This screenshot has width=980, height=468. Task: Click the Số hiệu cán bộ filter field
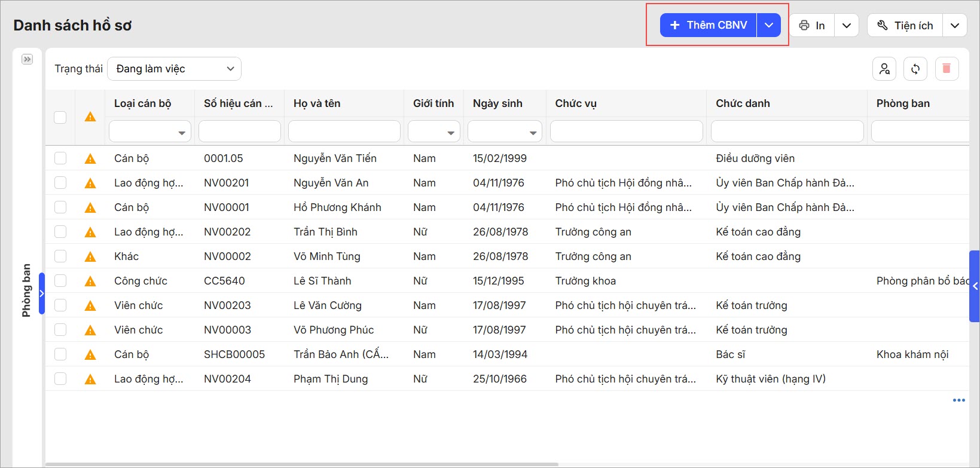click(240, 131)
